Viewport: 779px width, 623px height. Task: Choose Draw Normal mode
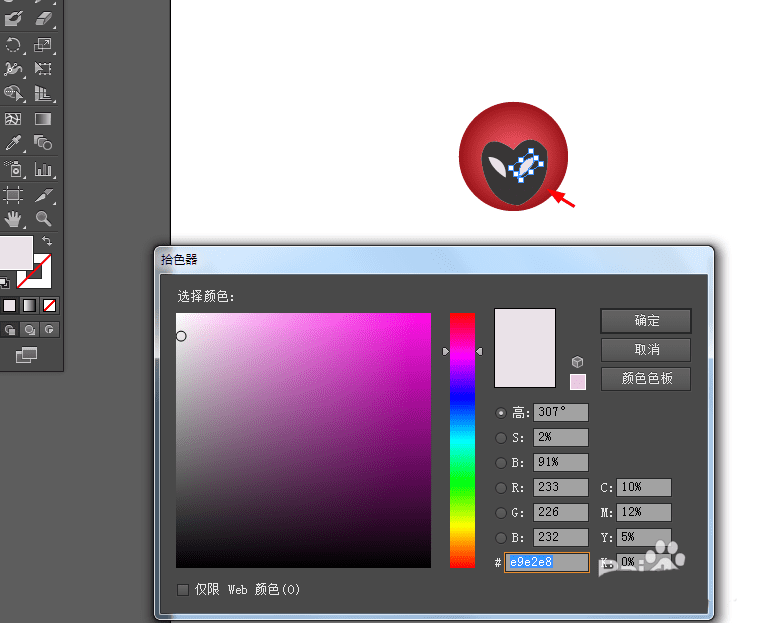pos(10,329)
